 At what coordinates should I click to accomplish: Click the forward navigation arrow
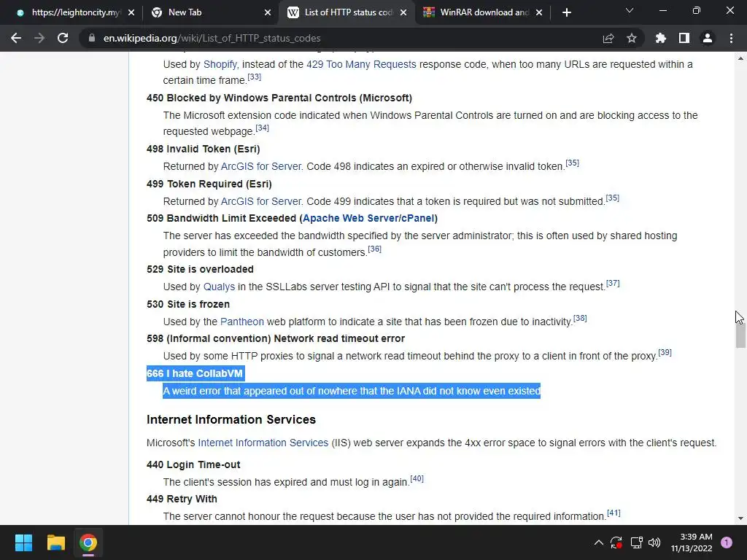point(39,38)
